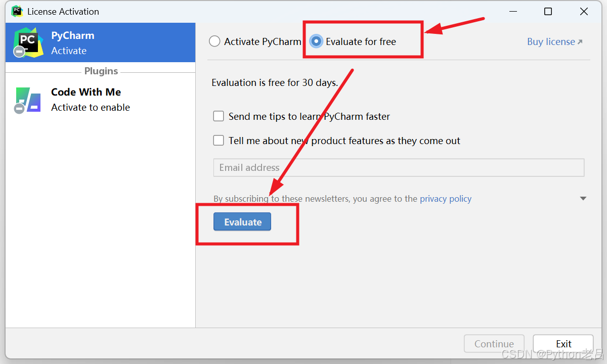Close the License Activation window
The width and height of the screenshot is (607, 364).
click(584, 11)
